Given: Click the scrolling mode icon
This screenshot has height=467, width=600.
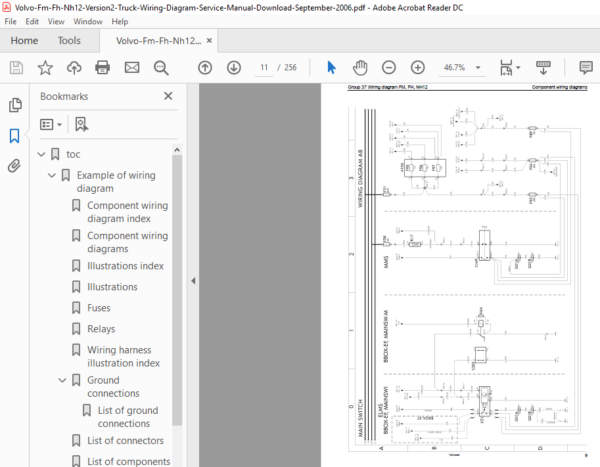Looking at the screenshot, I should point(543,68).
